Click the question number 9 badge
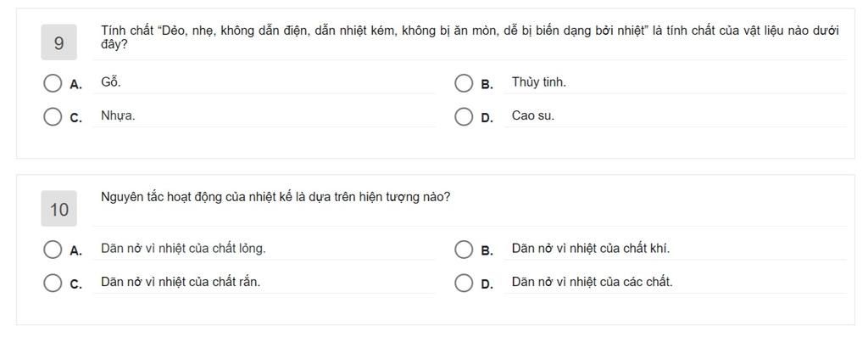868x337 pixels. click(58, 42)
